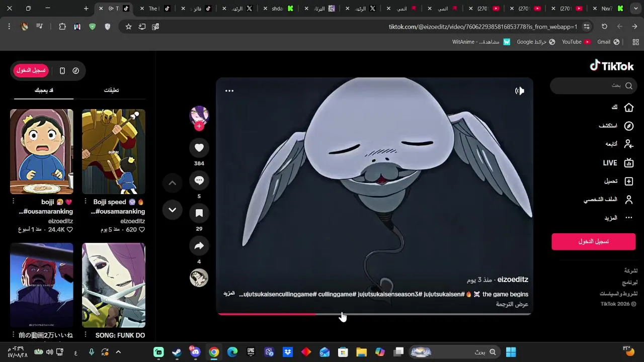Open the Chrome apps grid bookmark icon
This screenshot has height=362, width=644.
[636, 42]
